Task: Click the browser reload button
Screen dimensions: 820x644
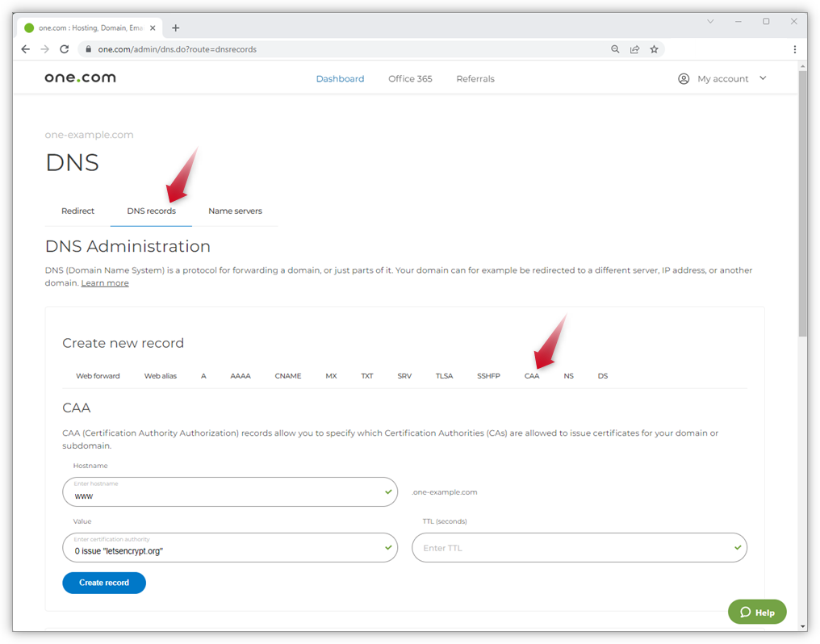Action: pos(65,49)
